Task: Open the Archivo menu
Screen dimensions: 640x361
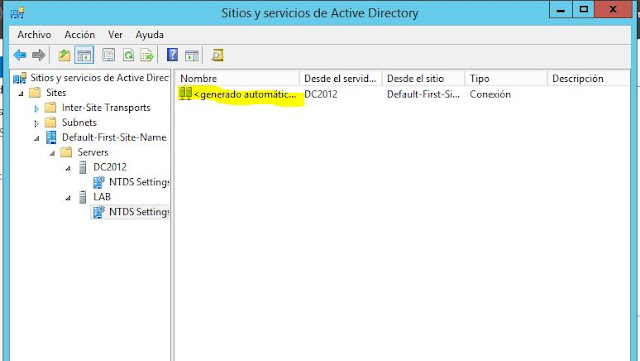Action: coord(34,35)
